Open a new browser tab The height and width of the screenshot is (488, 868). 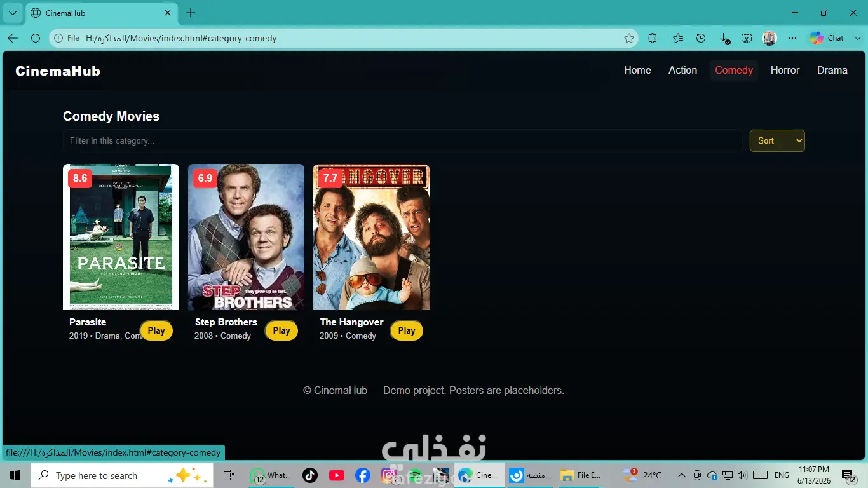pos(191,13)
